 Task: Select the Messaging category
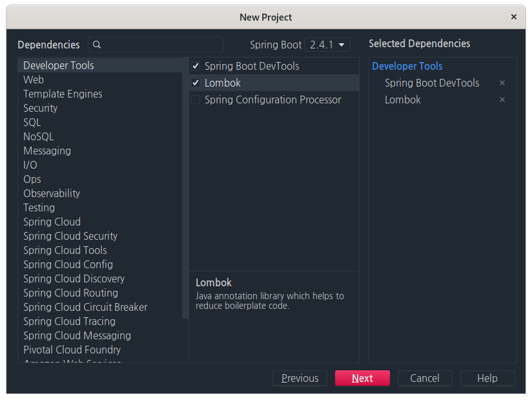[100, 151]
